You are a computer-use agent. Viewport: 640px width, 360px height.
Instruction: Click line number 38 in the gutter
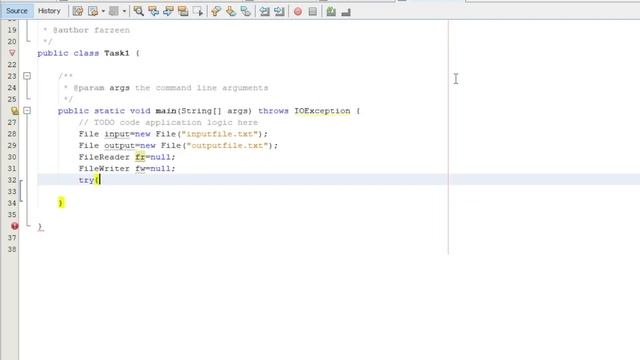(x=12, y=249)
